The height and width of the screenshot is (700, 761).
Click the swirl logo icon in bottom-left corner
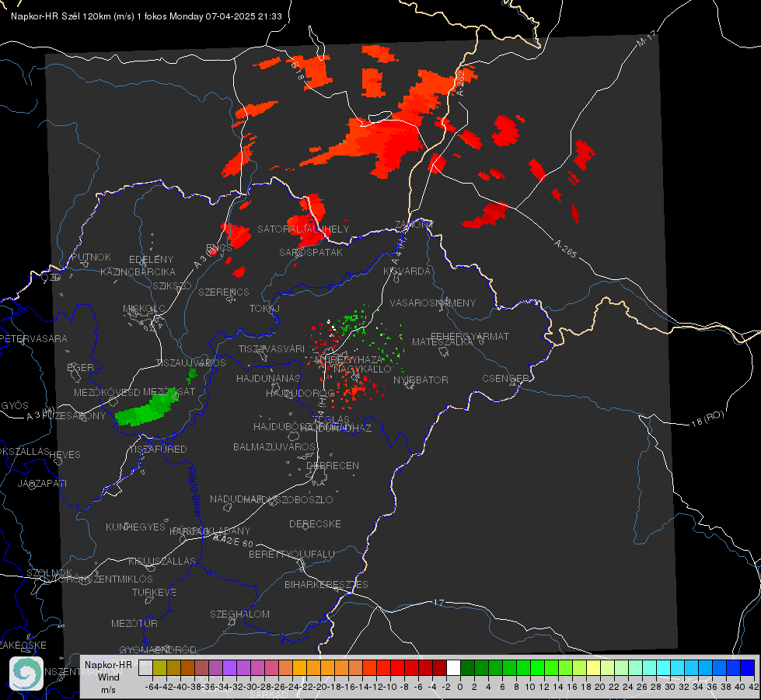click(x=26, y=674)
